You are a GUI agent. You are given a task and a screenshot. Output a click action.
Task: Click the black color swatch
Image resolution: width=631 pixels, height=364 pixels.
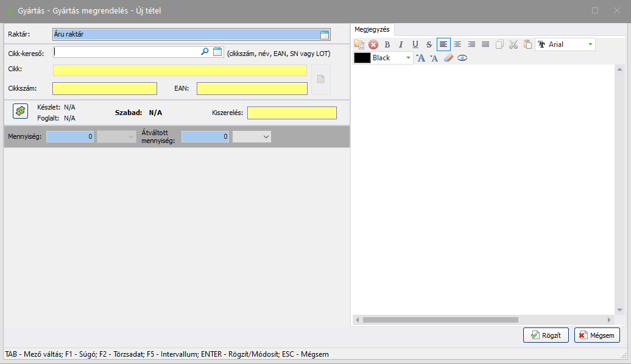(362, 58)
